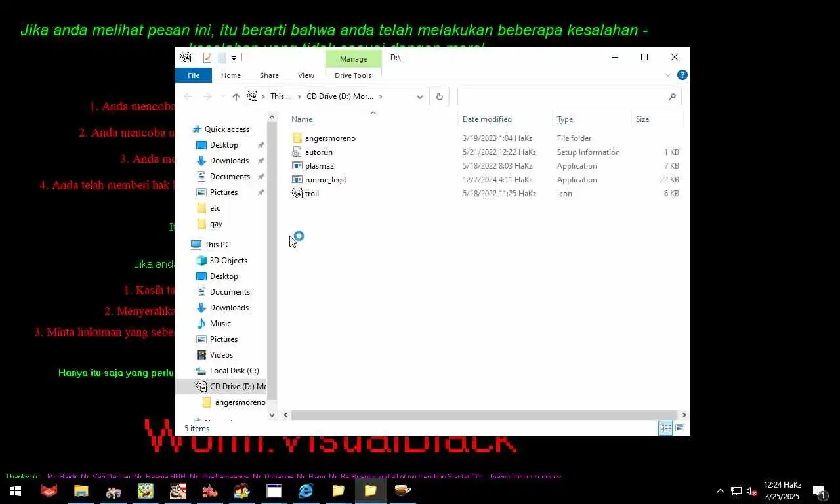Viewport: 840px width, 504px height.
Task: Refresh the current folder view
Action: pos(440,96)
